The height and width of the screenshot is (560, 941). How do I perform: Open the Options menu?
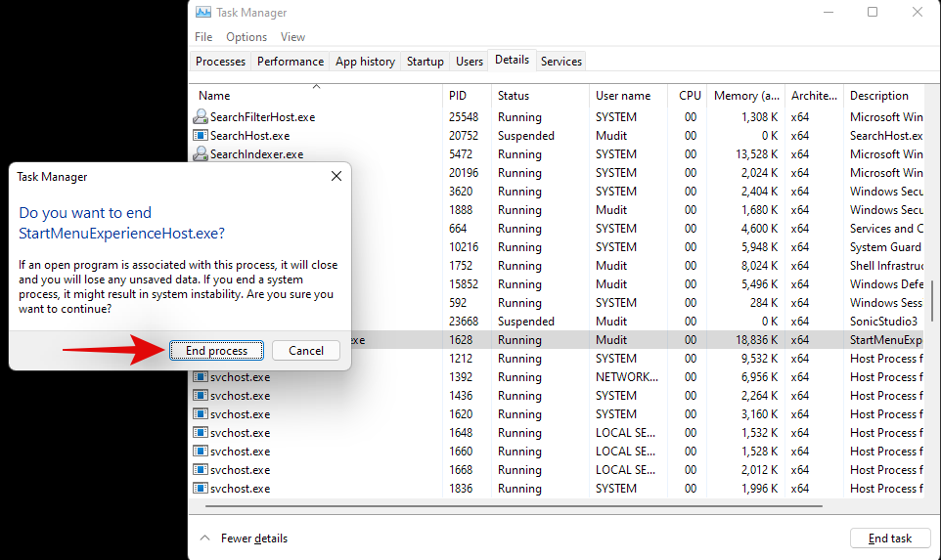[x=246, y=37]
